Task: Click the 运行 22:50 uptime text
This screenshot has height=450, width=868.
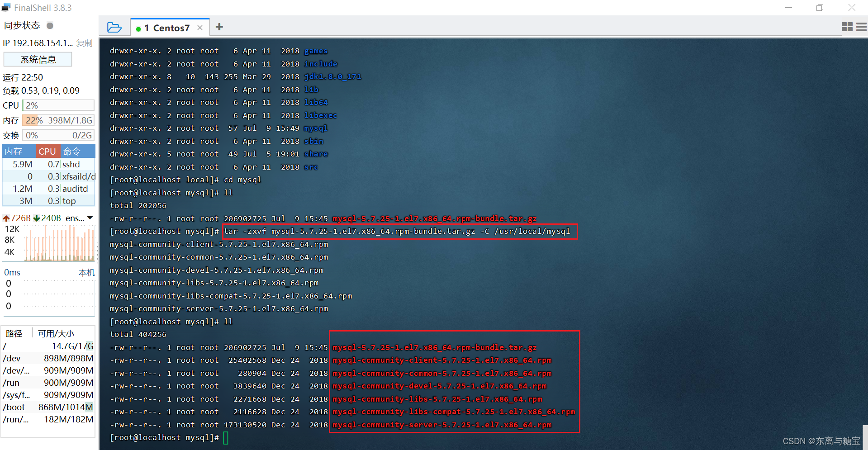Action: click(23, 77)
